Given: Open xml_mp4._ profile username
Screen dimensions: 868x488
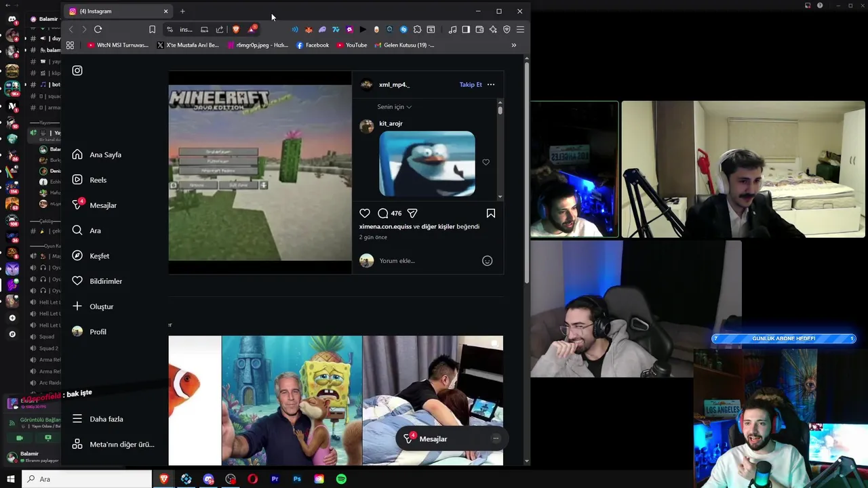Looking at the screenshot, I should tap(394, 85).
